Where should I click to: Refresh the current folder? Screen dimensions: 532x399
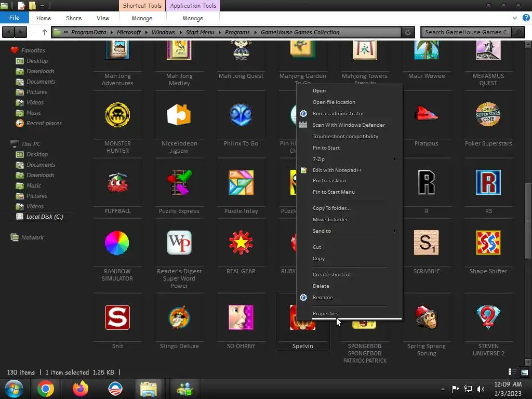pyautogui.click(x=408, y=32)
